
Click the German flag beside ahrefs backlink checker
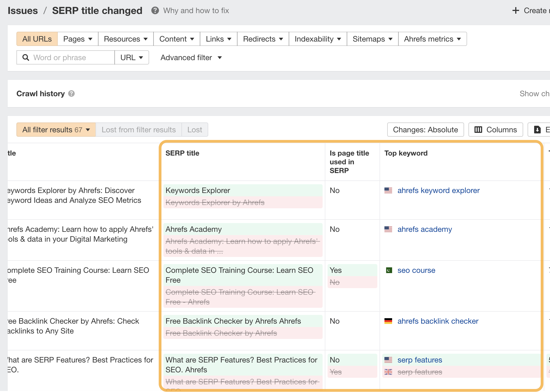(388, 321)
